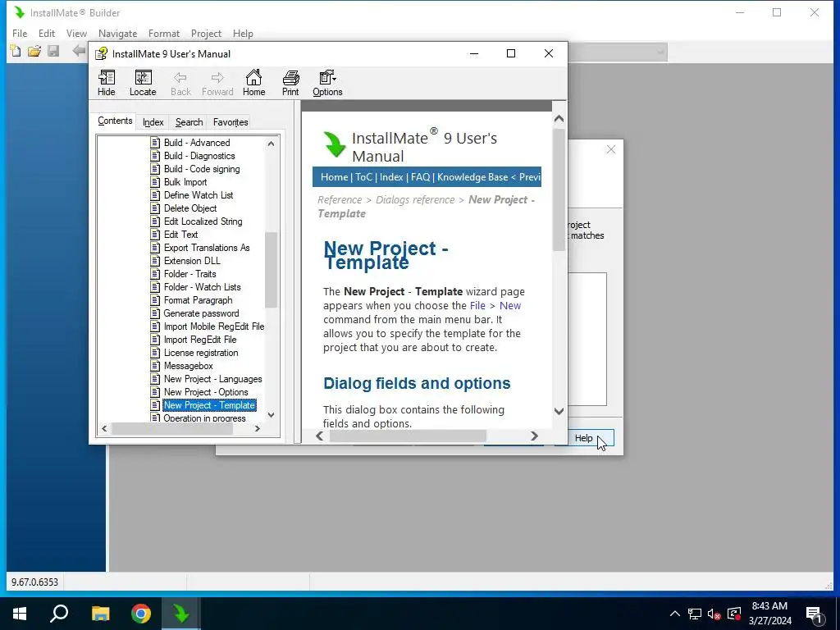The image size is (840, 630).
Task: Click the Locate toolbar icon
Action: 143,83
